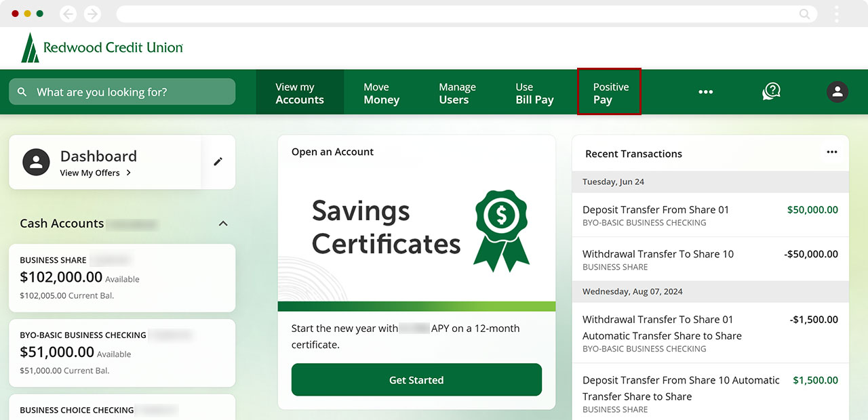Image resolution: width=868 pixels, height=420 pixels.
Task: Open the help chat question icon
Action: click(x=771, y=91)
